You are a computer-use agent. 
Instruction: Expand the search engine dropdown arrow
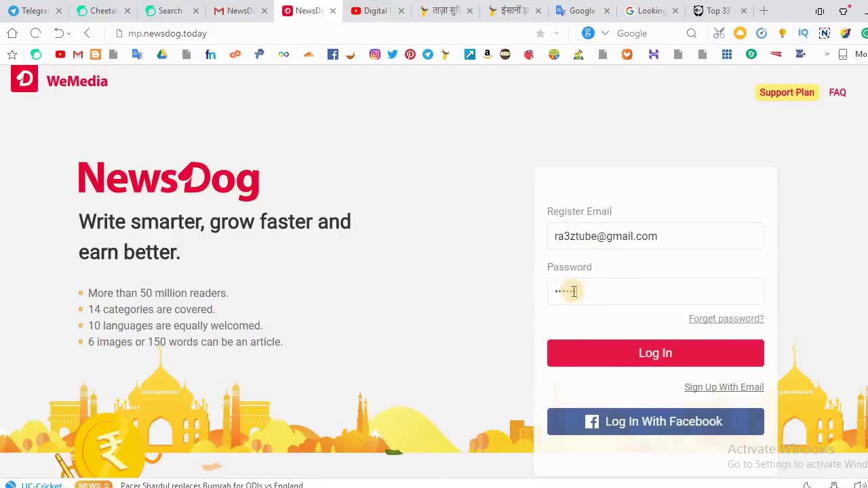[x=605, y=33]
